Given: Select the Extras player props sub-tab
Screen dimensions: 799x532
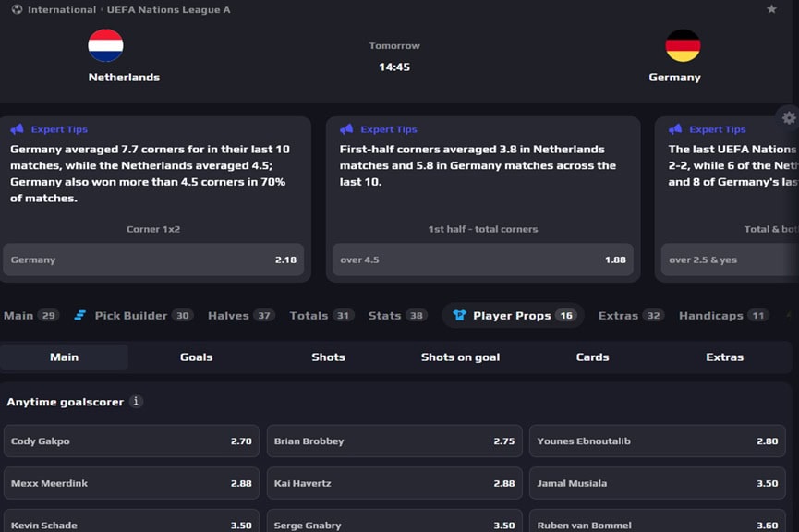Looking at the screenshot, I should [724, 357].
